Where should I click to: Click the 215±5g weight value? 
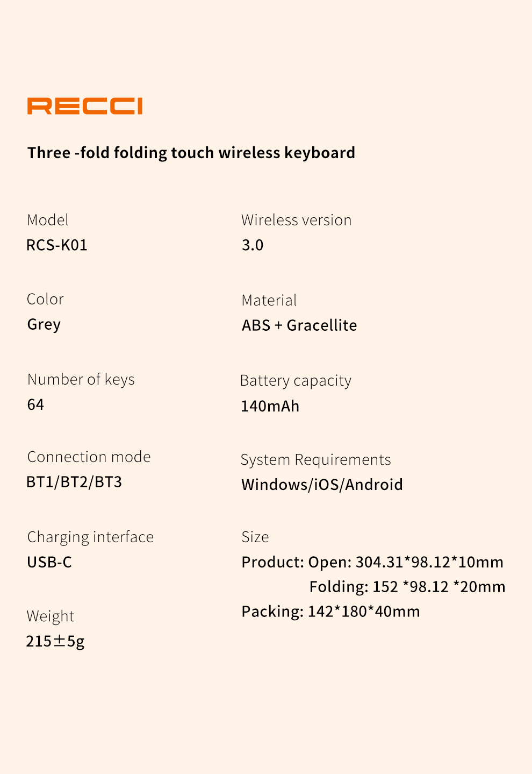[x=55, y=641]
